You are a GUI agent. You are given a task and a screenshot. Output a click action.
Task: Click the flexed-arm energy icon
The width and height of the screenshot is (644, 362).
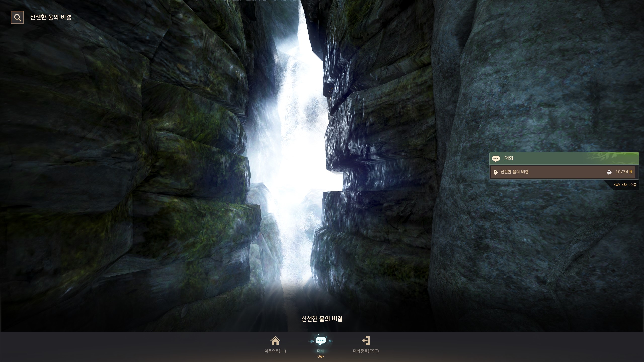[x=609, y=172]
